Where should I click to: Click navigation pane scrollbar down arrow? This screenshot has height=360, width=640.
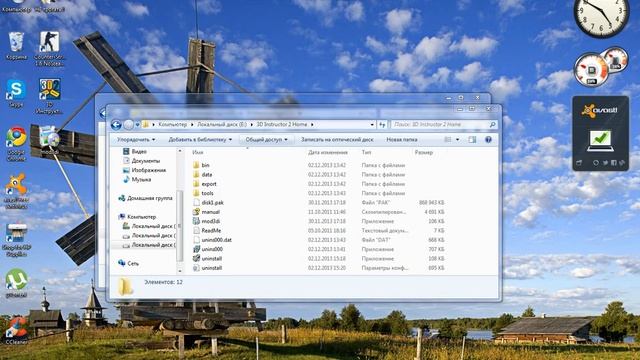(x=180, y=271)
